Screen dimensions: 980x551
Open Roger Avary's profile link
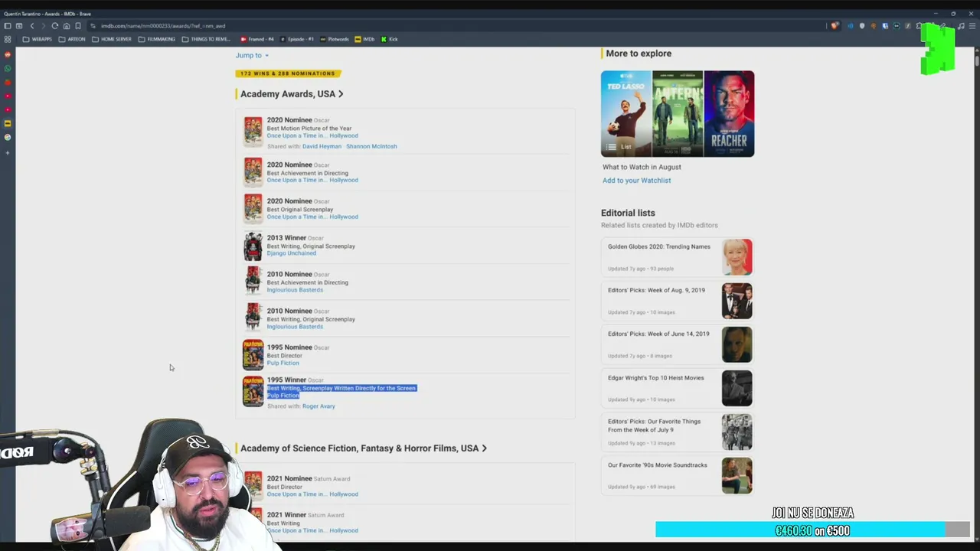coord(318,406)
